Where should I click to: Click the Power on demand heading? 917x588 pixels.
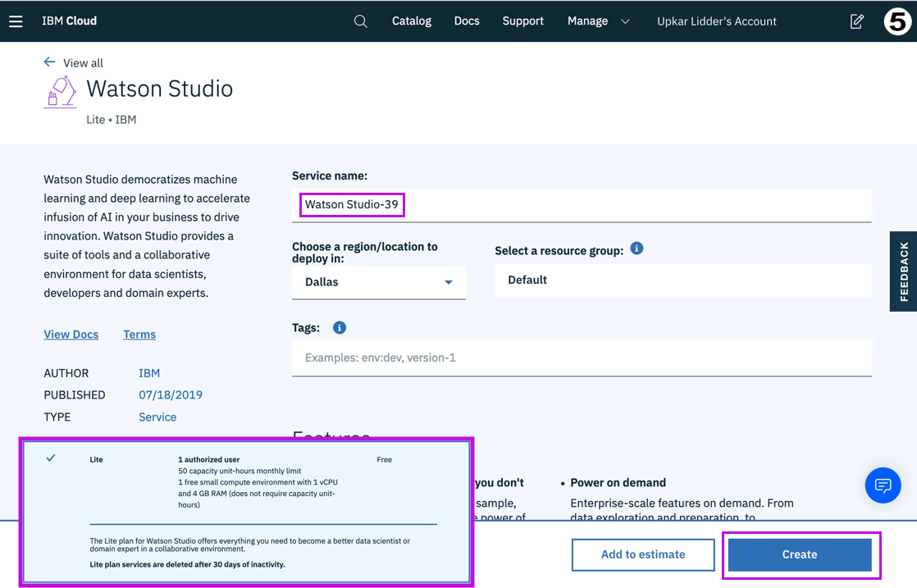[618, 483]
